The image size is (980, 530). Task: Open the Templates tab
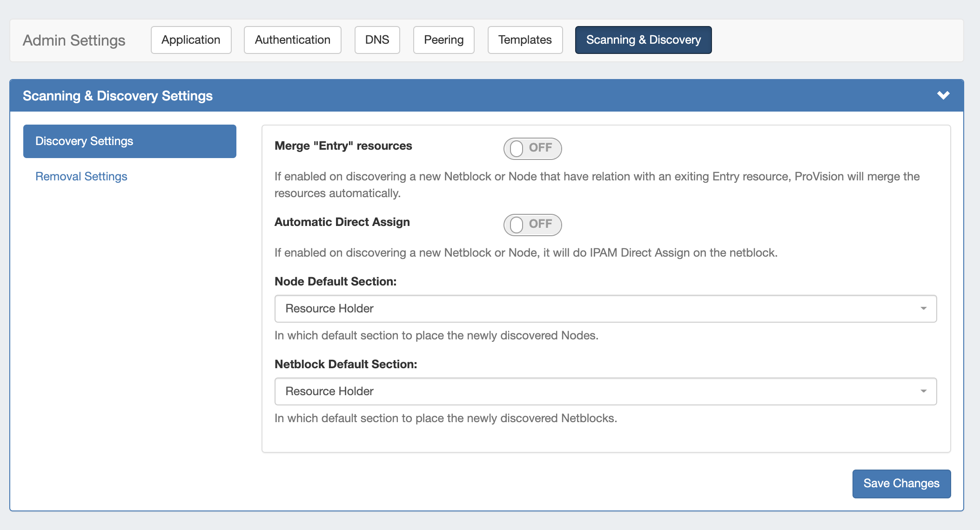tap(525, 40)
